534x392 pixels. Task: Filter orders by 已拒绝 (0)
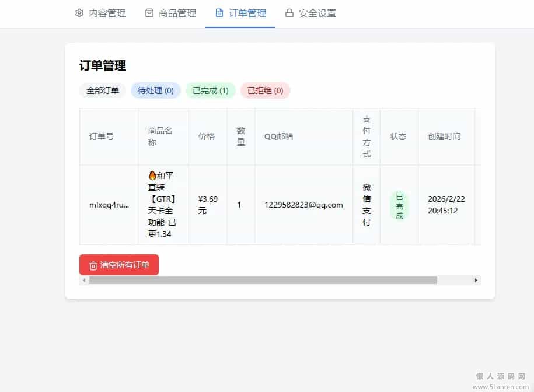(266, 90)
